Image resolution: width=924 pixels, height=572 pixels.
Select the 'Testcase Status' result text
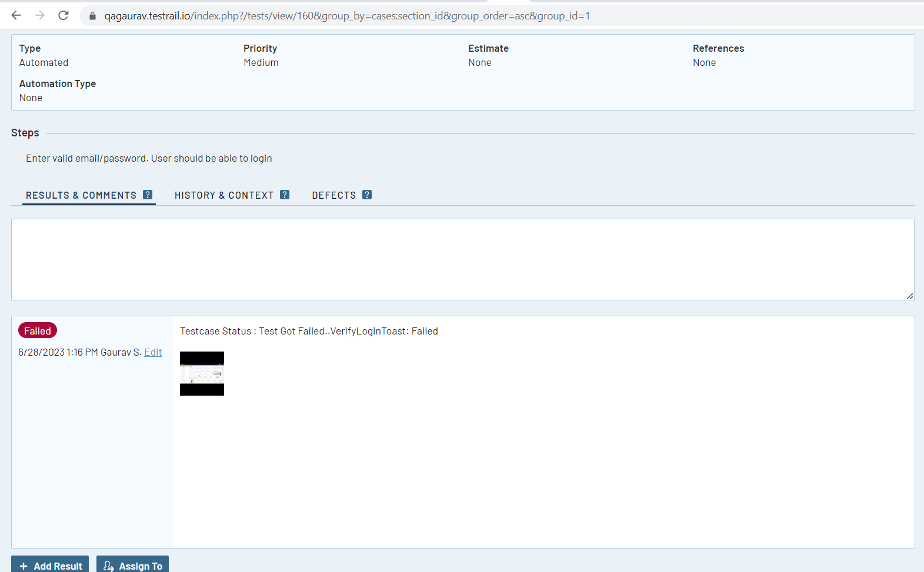pyautogui.click(x=309, y=331)
